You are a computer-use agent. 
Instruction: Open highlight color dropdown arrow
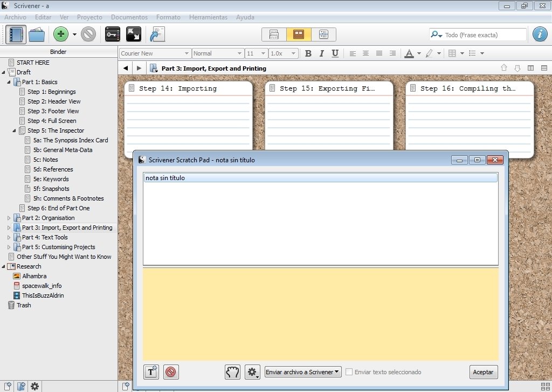click(439, 53)
